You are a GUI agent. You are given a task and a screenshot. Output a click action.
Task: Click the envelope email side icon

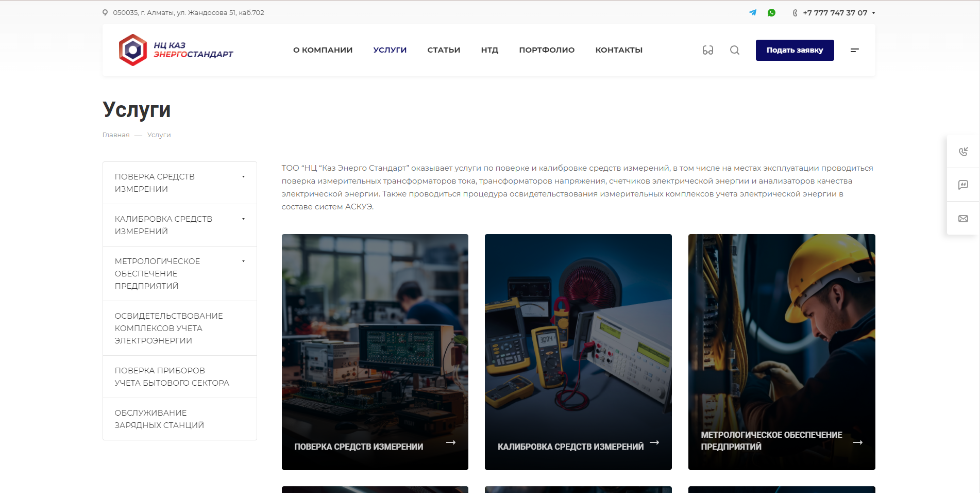coord(963,219)
